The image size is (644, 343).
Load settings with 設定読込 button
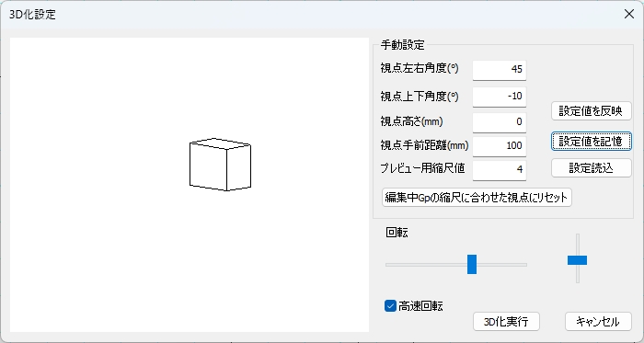(x=591, y=167)
